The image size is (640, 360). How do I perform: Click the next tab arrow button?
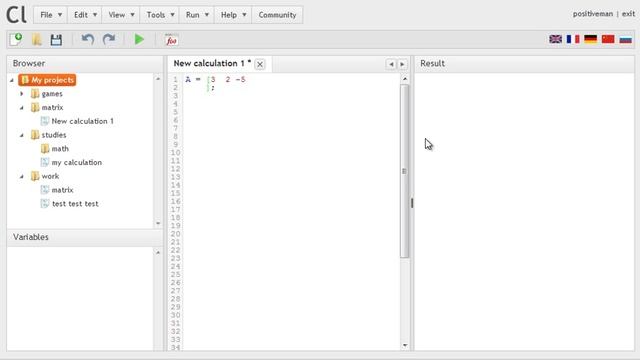(x=402, y=64)
